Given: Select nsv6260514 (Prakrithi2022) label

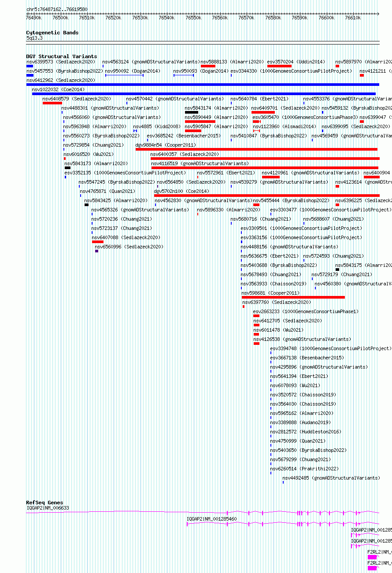Looking at the screenshot, I should click(304, 469).
